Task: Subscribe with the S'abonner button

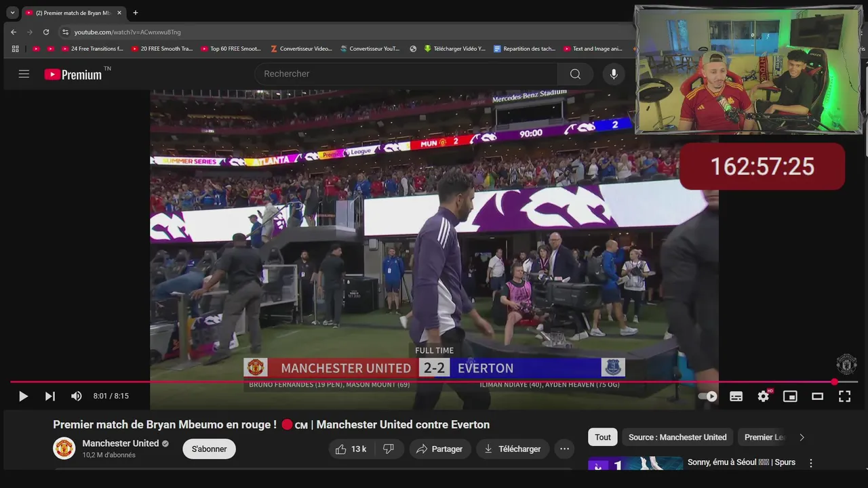Action: (210, 449)
